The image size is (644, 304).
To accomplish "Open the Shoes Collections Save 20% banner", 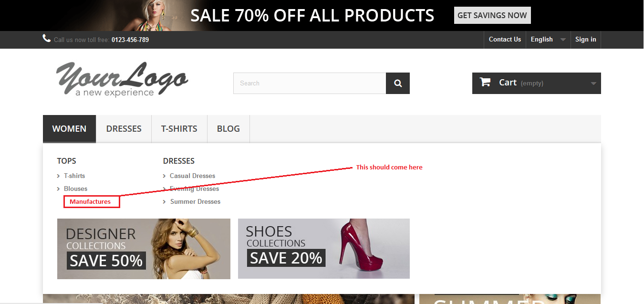I will [324, 249].
